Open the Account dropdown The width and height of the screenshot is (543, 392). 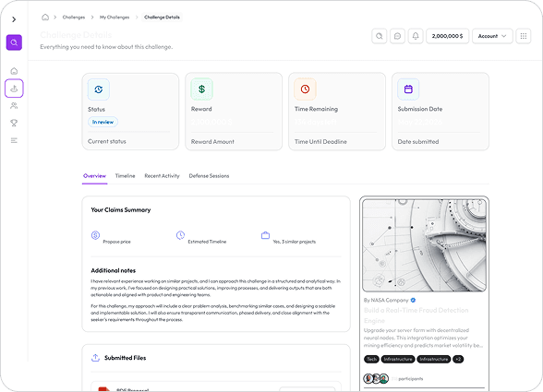492,36
